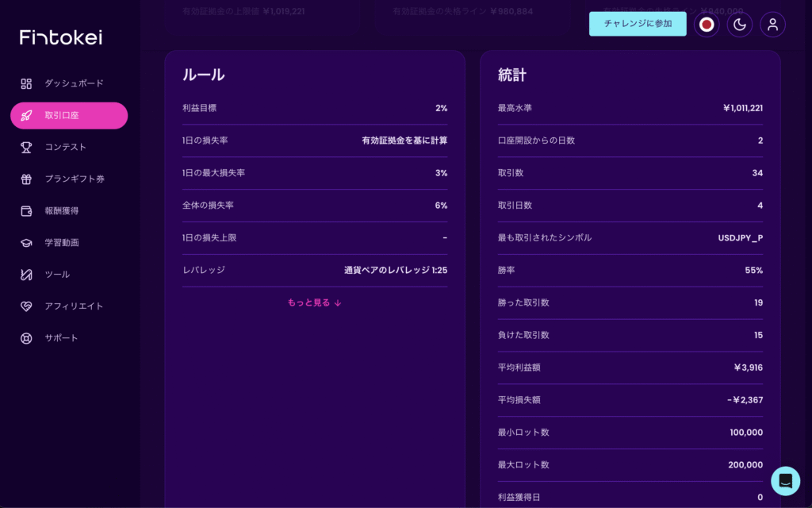
Task: Click the lifebuoy icon for サポート
Action: [x=26, y=337]
